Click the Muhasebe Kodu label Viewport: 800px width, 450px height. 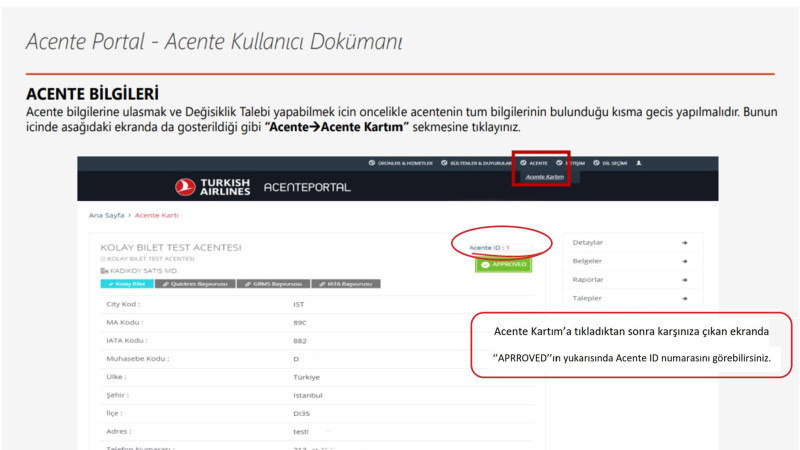click(x=137, y=359)
